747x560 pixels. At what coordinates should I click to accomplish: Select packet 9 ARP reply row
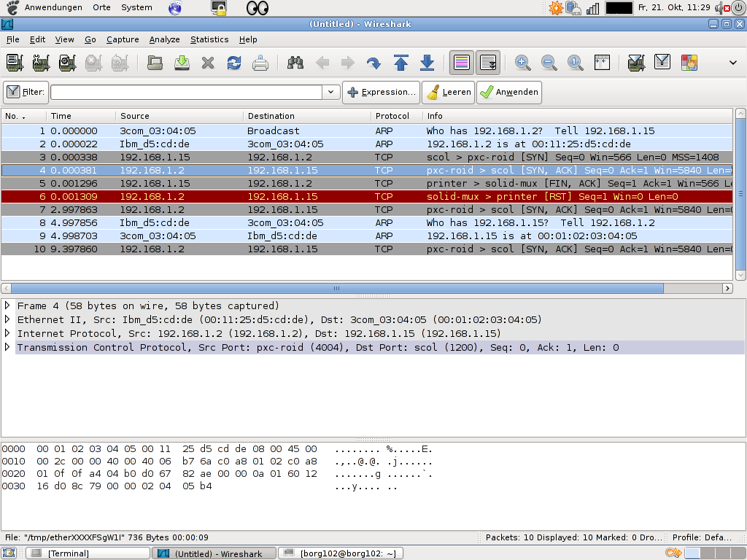tap(367, 236)
